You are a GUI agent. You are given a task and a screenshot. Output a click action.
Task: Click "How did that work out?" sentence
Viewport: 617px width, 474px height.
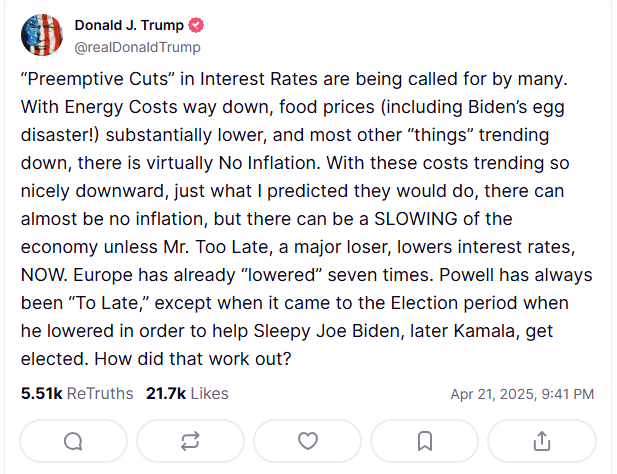click(x=193, y=359)
